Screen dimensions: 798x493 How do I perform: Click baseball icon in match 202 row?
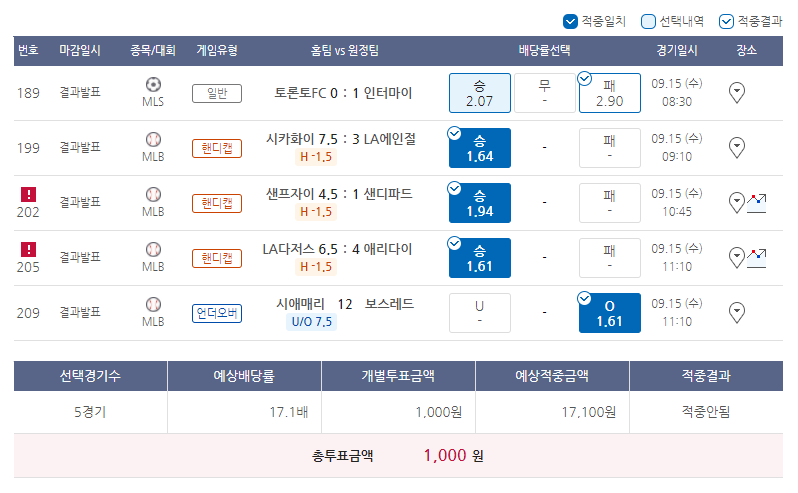[x=153, y=194]
